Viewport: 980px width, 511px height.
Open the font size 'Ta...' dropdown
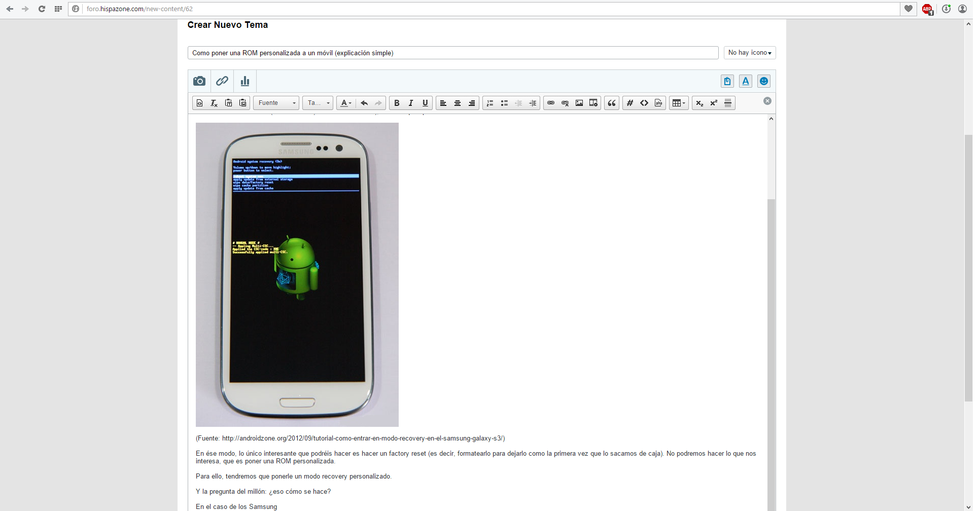(318, 103)
